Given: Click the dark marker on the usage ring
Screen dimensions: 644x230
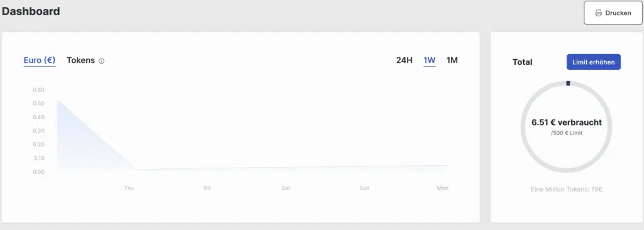Looking at the screenshot, I should 568,83.
